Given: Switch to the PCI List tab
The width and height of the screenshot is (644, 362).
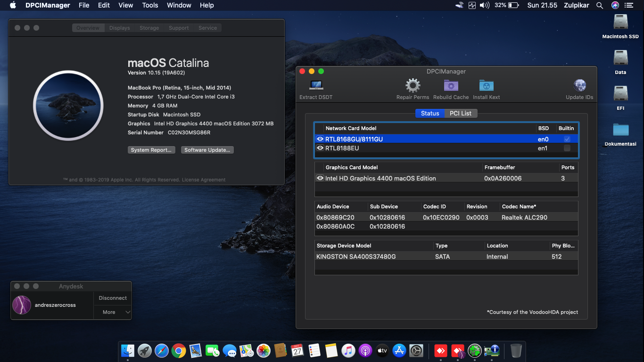Looking at the screenshot, I should pyautogui.click(x=461, y=113).
